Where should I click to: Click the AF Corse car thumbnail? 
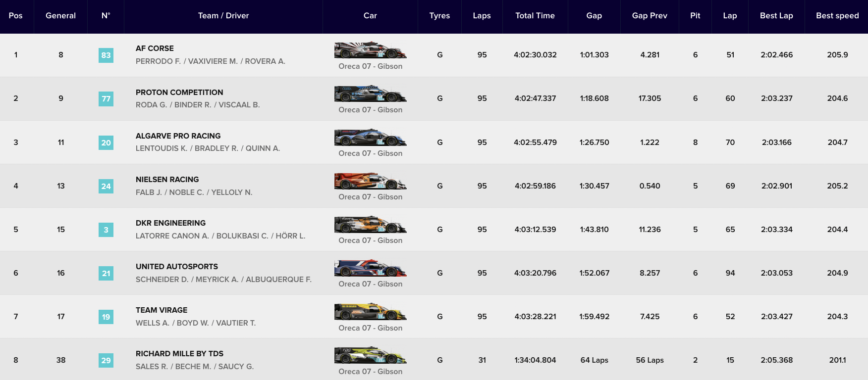coord(371,50)
